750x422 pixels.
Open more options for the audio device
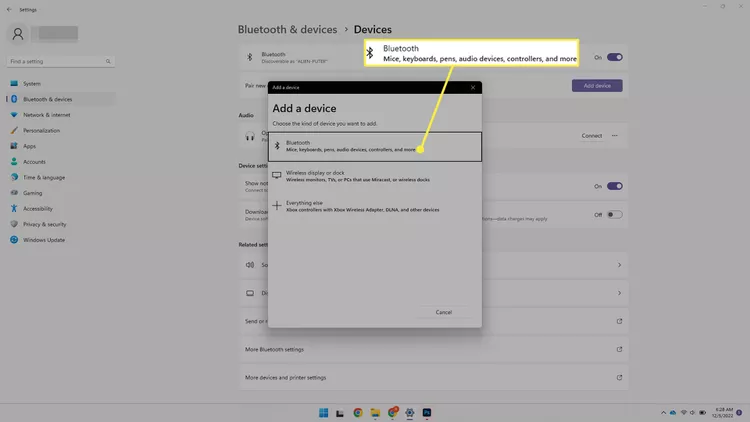point(615,136)
